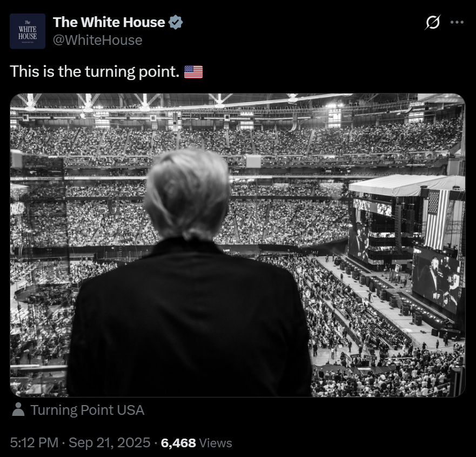The width and height of the screenshot is (476, 457).
Task: Click the Views label
Action: 216,443
